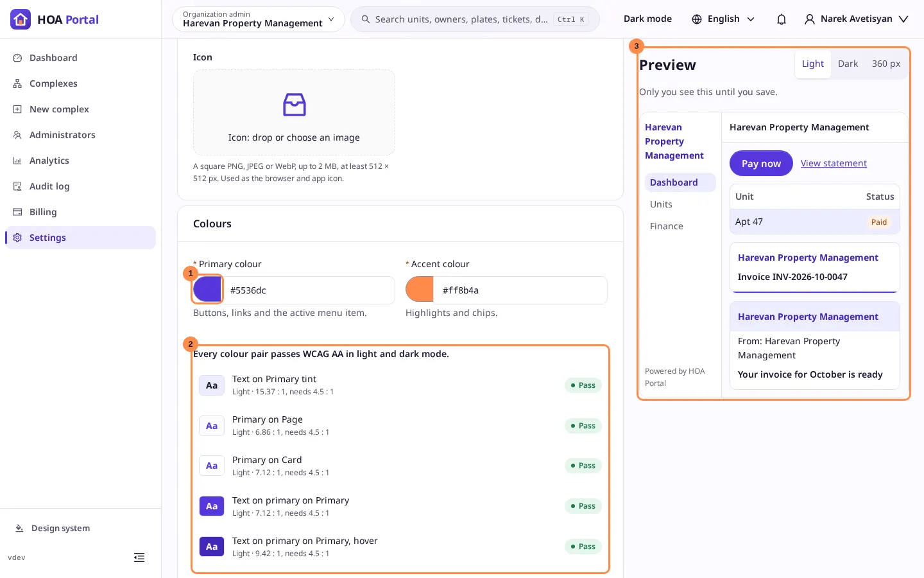This screenshot has height=578, width=924.
Task: Open notifications bell
Action: 781,19
